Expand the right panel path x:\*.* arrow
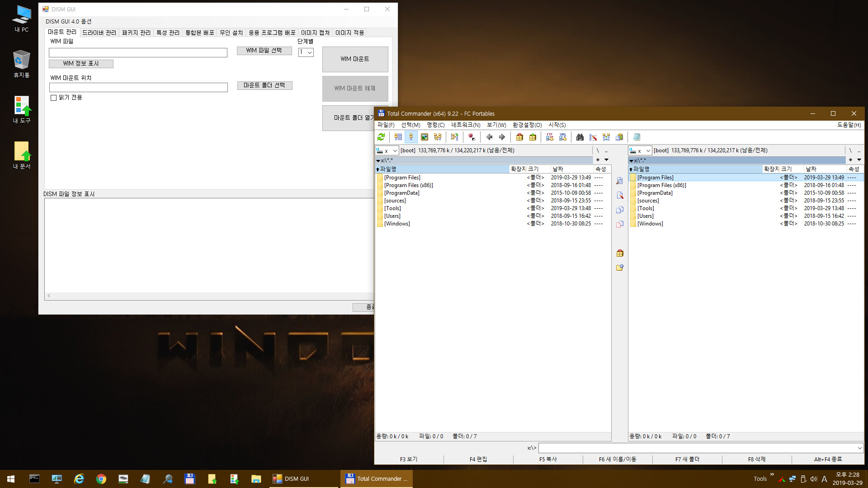The height and width of the screenshot is (488, 868). [x=631, y=161]
